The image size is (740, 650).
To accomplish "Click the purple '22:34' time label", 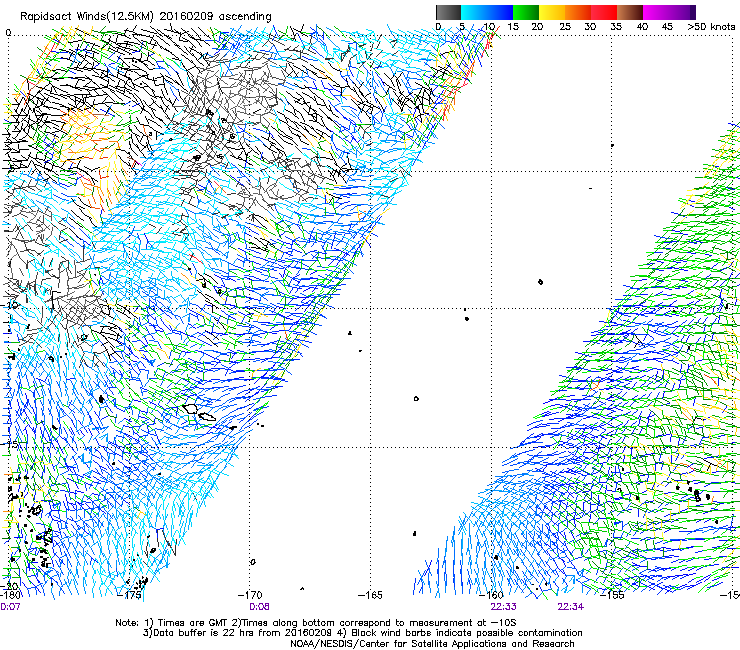I will (x=570, y=607).
